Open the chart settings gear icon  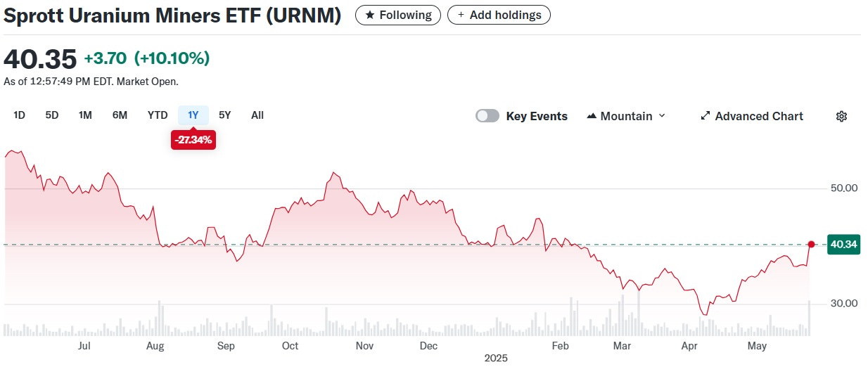click(841, 117)
